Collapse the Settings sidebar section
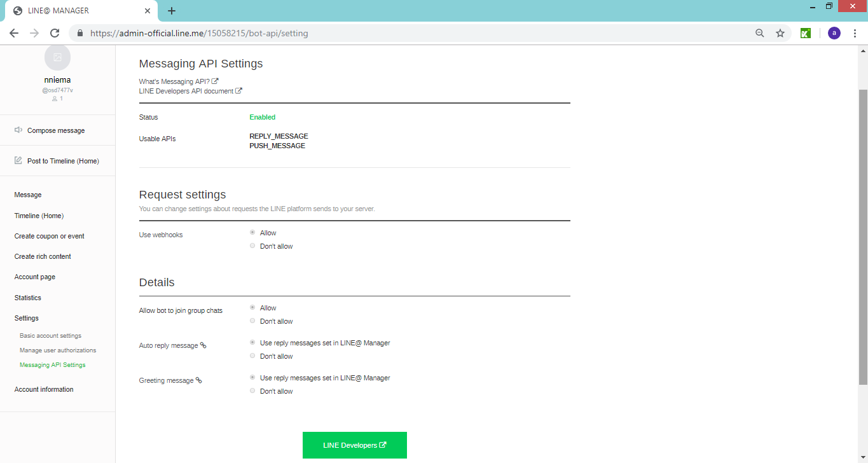The height and width of the screenshot is (463, 868). pos(27,318)
